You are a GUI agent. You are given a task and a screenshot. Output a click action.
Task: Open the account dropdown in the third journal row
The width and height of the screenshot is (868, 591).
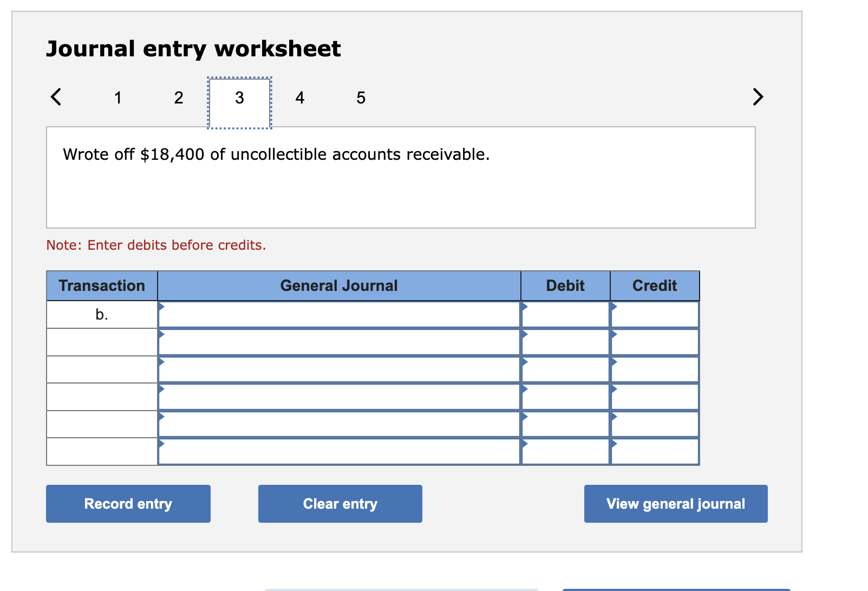coord(161,361)
